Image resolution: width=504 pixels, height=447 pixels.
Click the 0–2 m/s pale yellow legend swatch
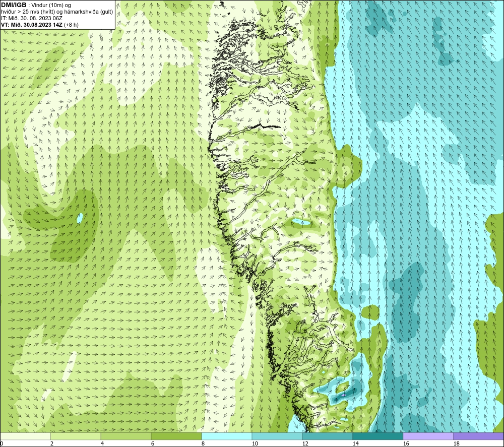25,436
